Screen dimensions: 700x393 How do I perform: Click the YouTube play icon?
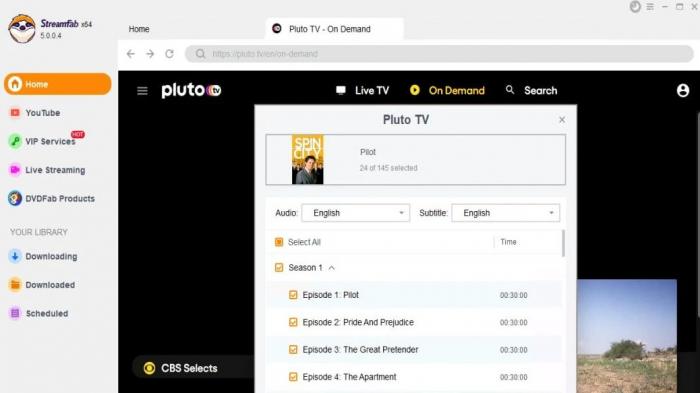pyautogui.click(x=15, y=113)
